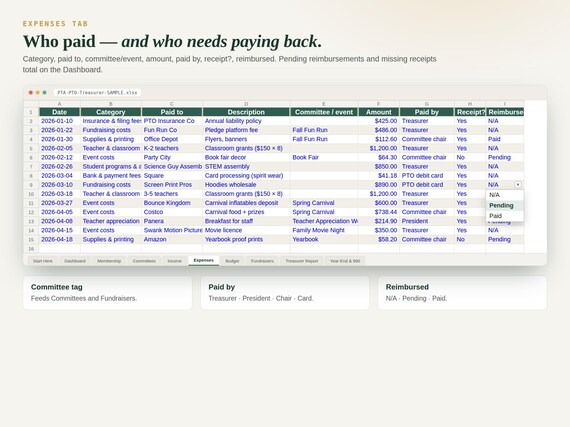Click the 3-5 teachers cell
This screenshot has height=427, width=570.
[x=172, y=194]
